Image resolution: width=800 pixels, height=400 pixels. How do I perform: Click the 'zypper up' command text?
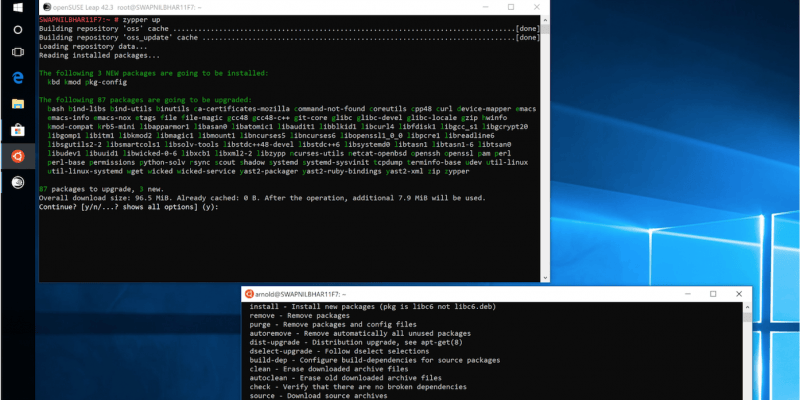141,20
